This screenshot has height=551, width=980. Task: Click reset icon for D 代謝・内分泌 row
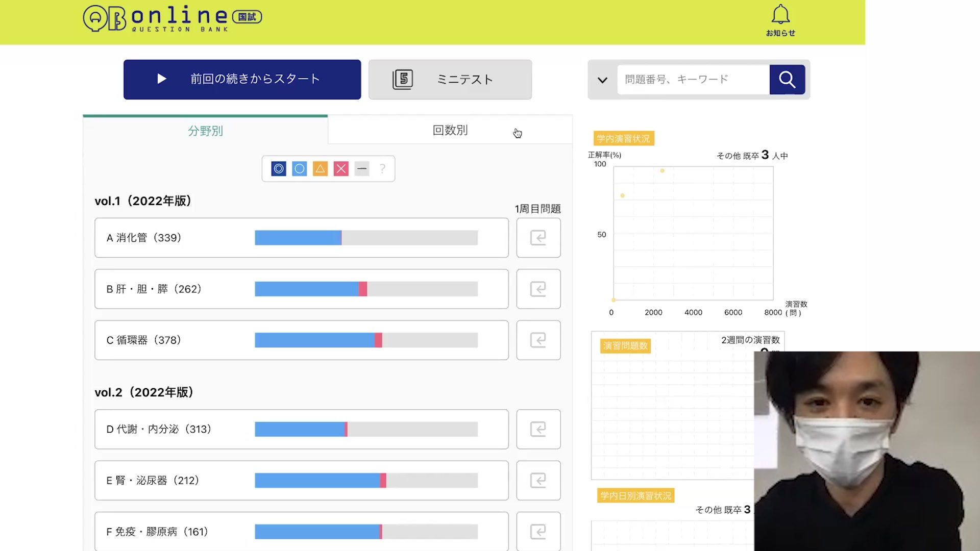point(538,429)
